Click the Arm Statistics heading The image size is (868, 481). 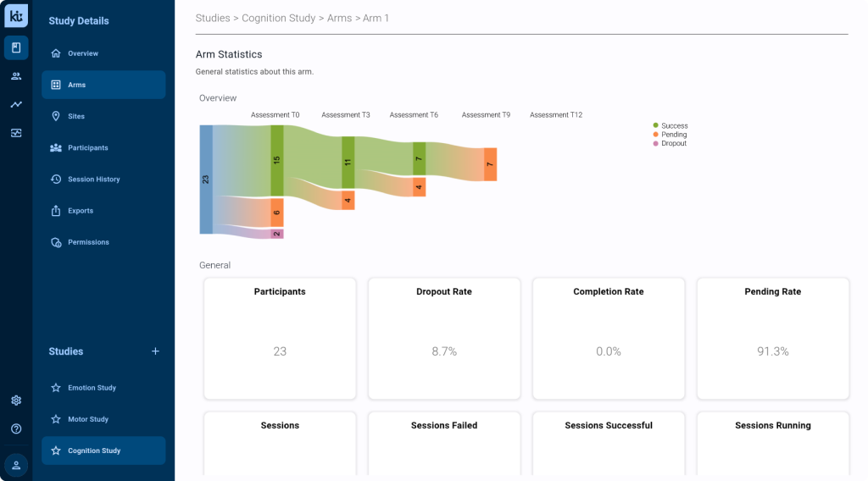[x=229, y=54]
